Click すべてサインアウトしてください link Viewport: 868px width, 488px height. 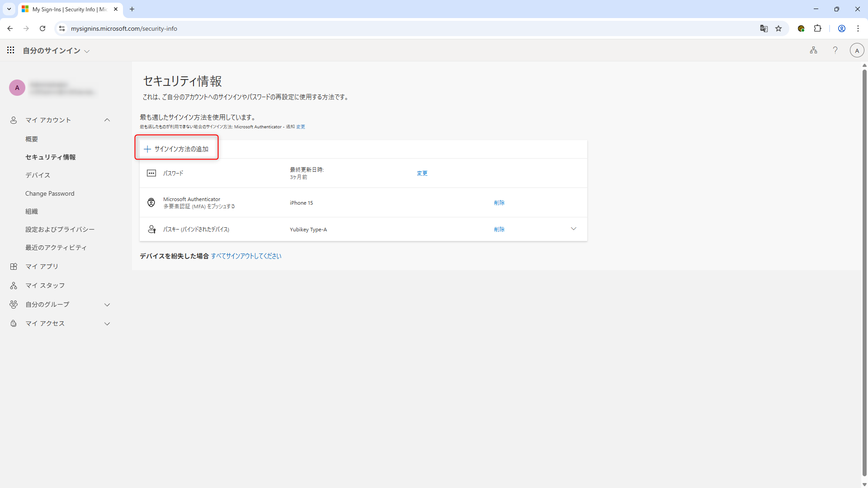[x=246, y=256]
